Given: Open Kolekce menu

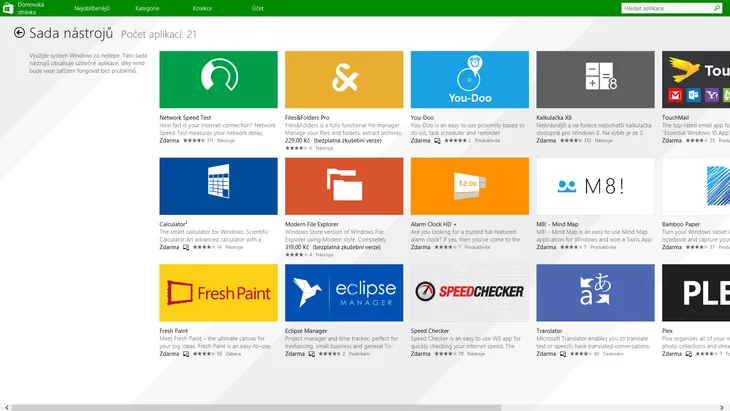Looking at the screenshot, I should pyautogui.click(x=202, y=8).
